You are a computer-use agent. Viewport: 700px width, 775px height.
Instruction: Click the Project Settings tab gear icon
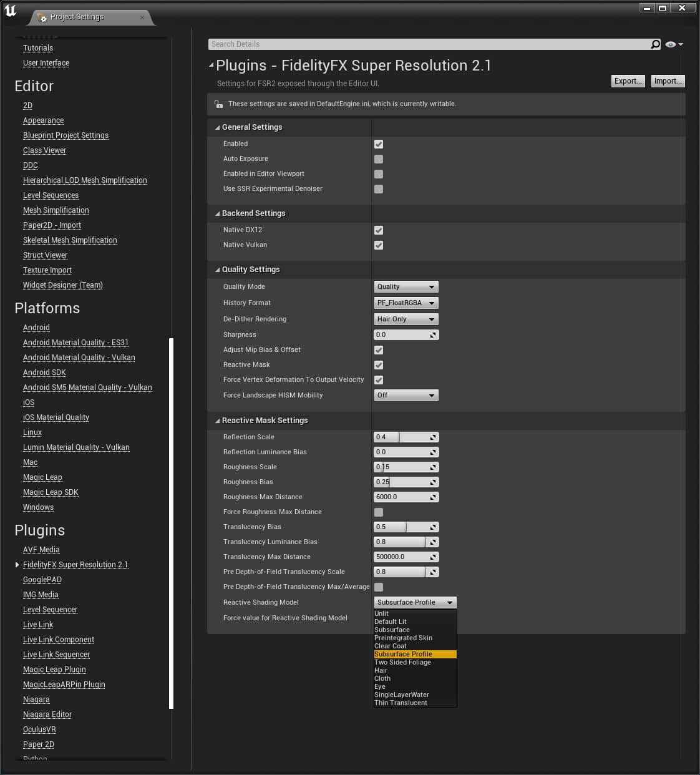click(x=42, y=17)
